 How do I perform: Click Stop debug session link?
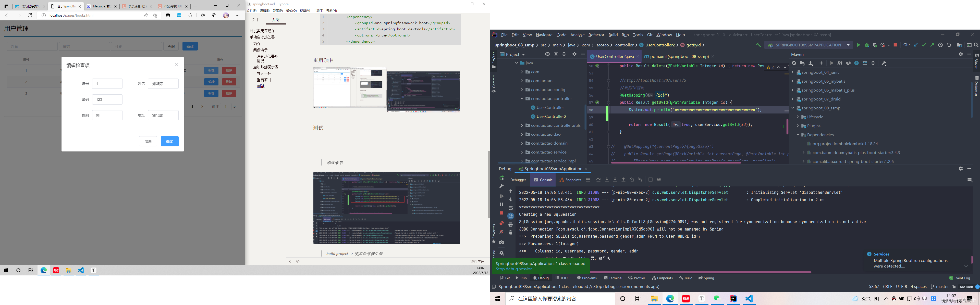click(x=514, y=269)
